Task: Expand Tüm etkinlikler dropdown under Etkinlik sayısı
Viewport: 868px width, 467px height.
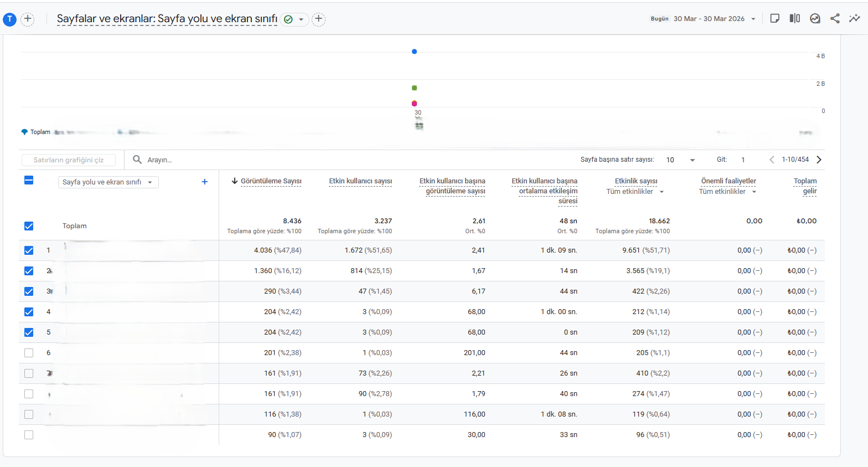Action: (634, 192)
